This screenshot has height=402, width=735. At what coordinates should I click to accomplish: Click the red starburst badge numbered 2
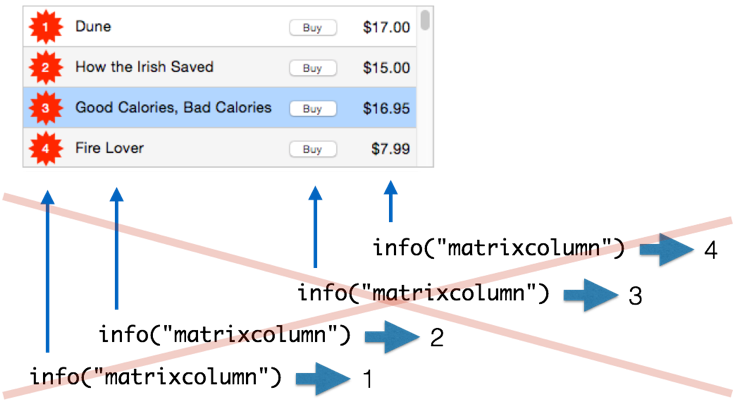(45, 68)
